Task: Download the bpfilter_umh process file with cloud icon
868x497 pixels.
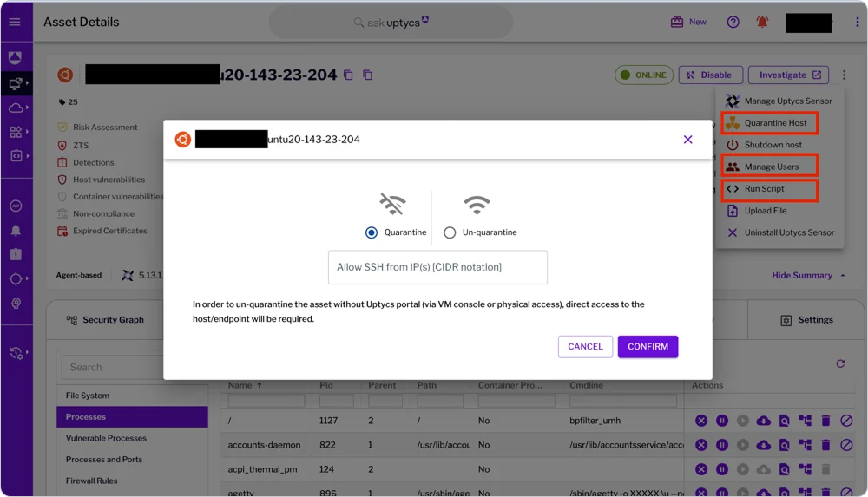Action: (763, 421)
